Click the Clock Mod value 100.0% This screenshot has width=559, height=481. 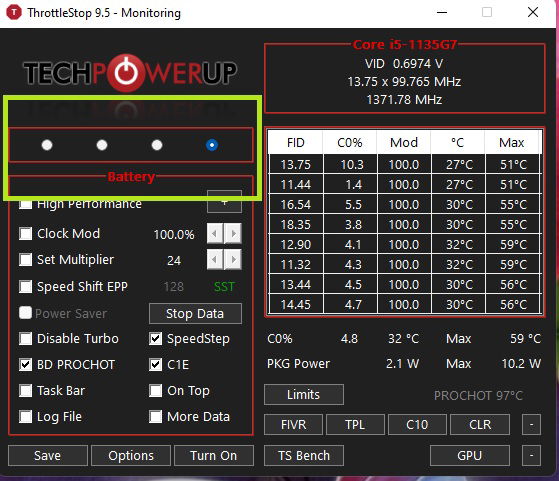174,234
